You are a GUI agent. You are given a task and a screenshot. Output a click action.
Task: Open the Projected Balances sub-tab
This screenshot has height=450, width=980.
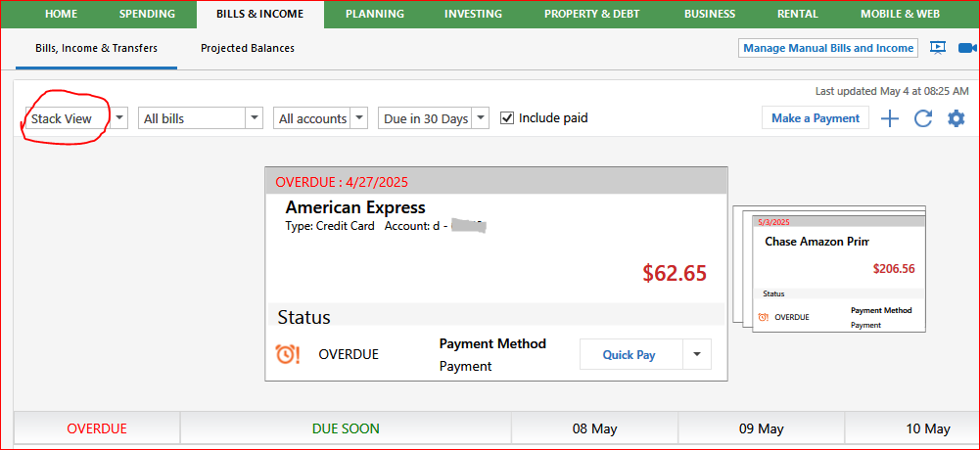point(248,48)
